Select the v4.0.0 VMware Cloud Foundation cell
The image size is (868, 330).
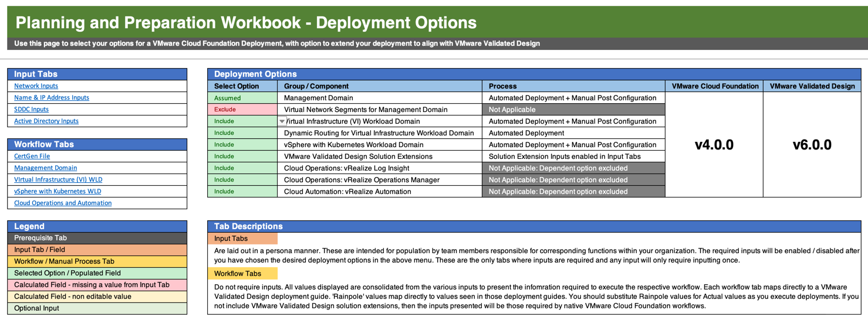(x=714, y=145)
